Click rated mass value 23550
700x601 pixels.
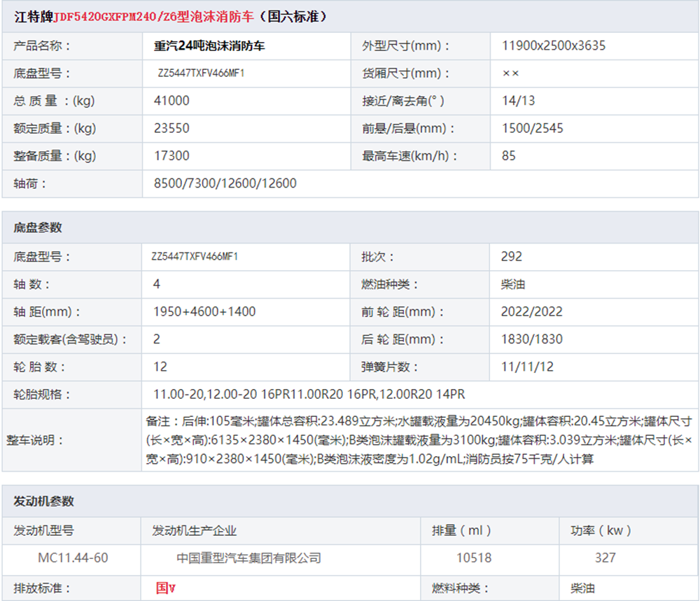click(x=171, y=129)
